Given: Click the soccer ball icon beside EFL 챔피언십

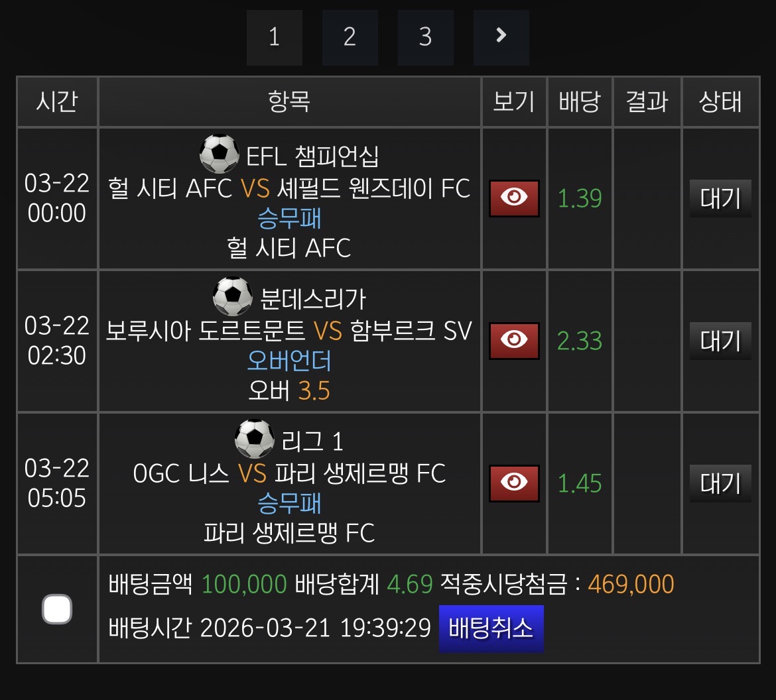Looking at the screenshot, I should [219, 154].
